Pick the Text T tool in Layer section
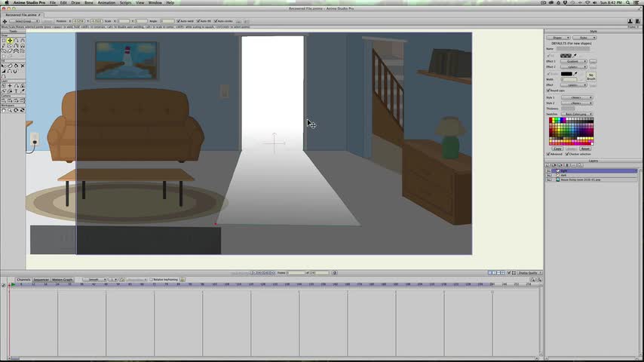The image size is (644, 362). 16,90
